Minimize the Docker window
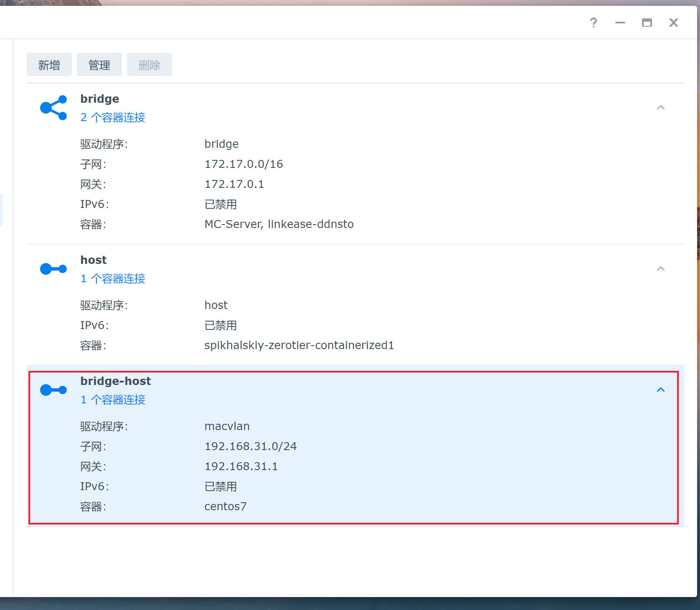The height and width of the screenshot is (610, 700). pyautogui.click(x=620, y=23)
